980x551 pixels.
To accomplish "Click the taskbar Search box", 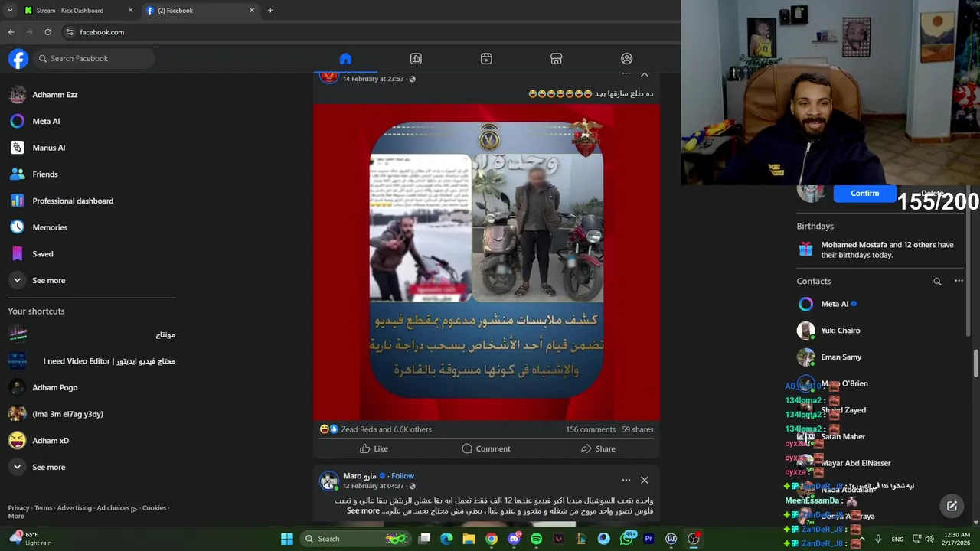I will pyautogui.click(x=357, y=539).
